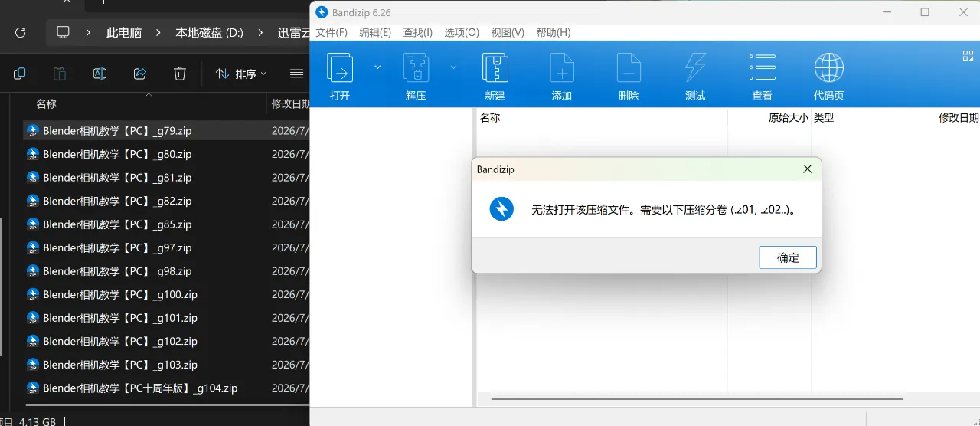Select file Blender相机教学【PC】_g101.zip
This screenshot has width=980, height=426.
click(120, 318)
